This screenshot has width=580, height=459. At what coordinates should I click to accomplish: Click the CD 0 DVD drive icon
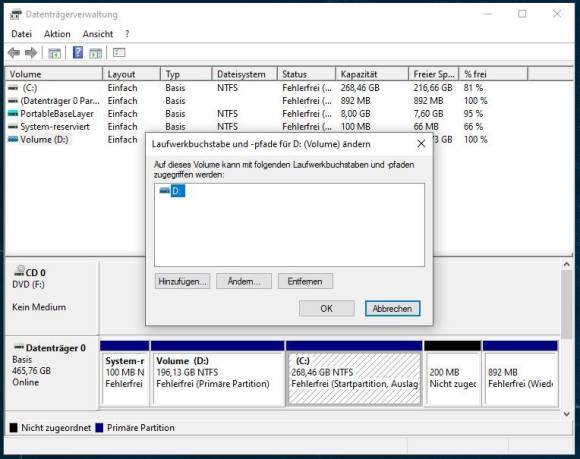19,271
